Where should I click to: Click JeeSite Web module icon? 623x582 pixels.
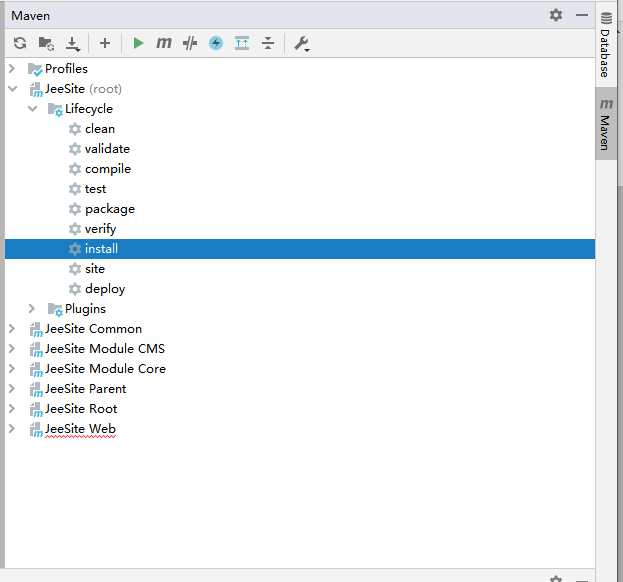point(36,429)
